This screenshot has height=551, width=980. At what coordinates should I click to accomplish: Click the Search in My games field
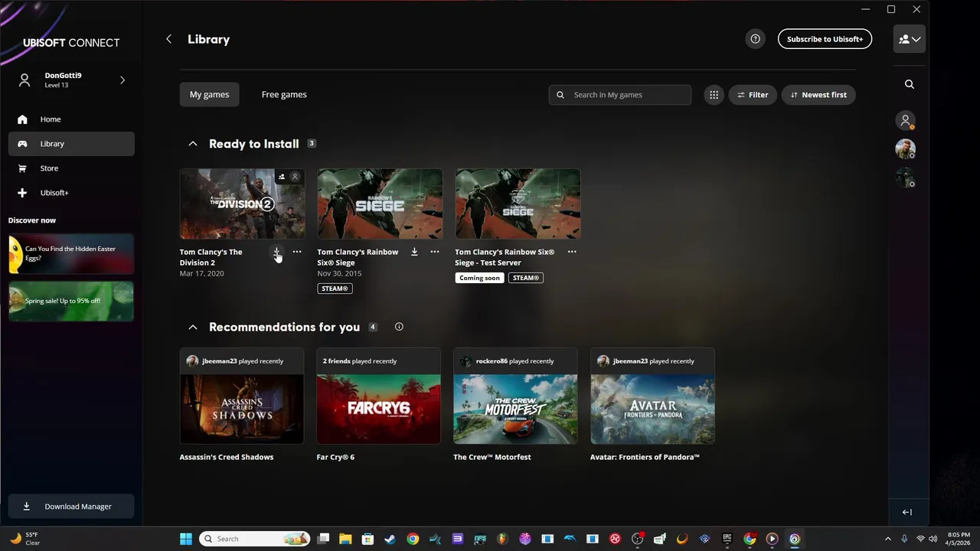coord(620,95)
